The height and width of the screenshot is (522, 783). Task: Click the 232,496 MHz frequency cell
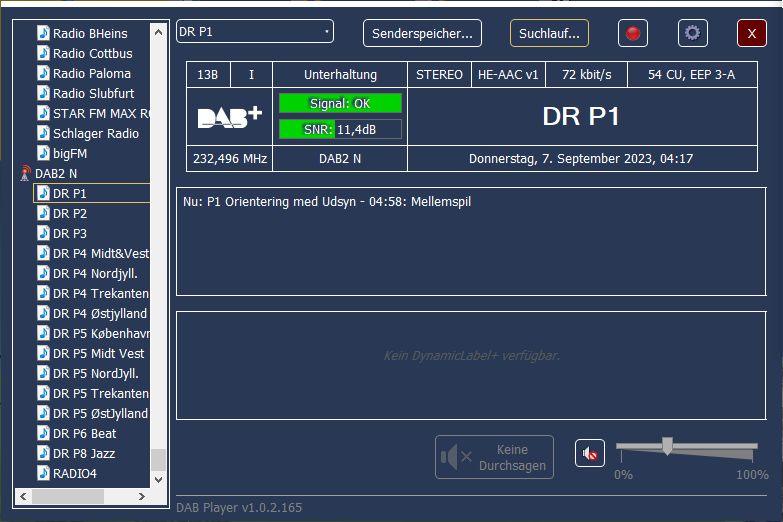pos(230,159)
